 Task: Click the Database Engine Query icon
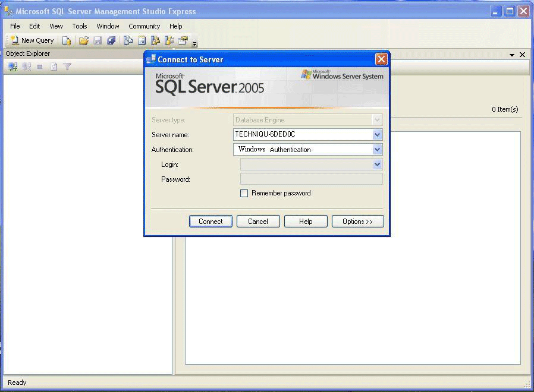[67, 40]
